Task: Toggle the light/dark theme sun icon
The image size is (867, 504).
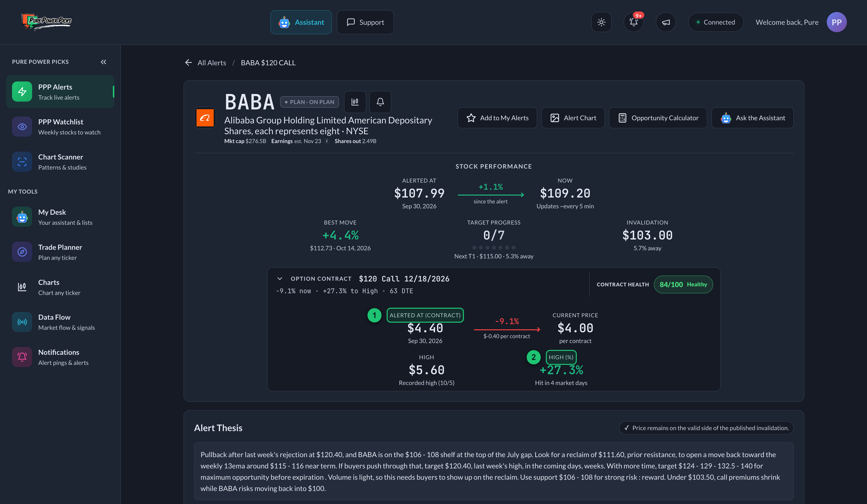Action: [x=601, y=22]
